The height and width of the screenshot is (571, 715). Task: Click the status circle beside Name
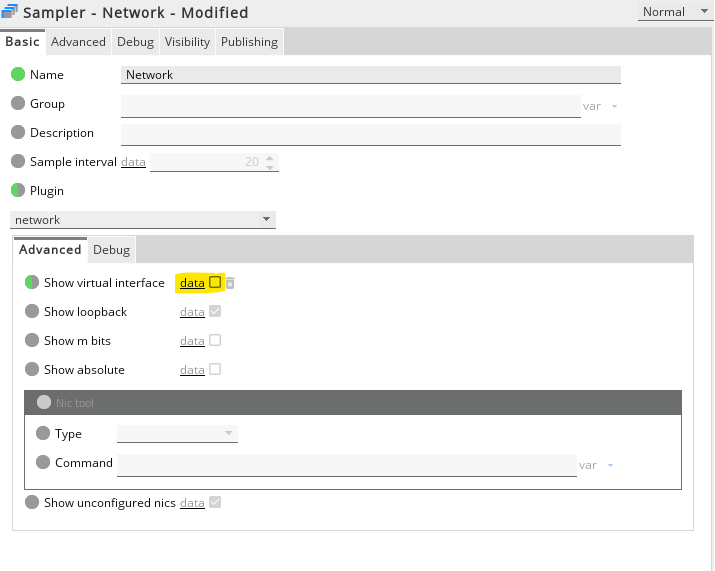[x=18, y=75]
